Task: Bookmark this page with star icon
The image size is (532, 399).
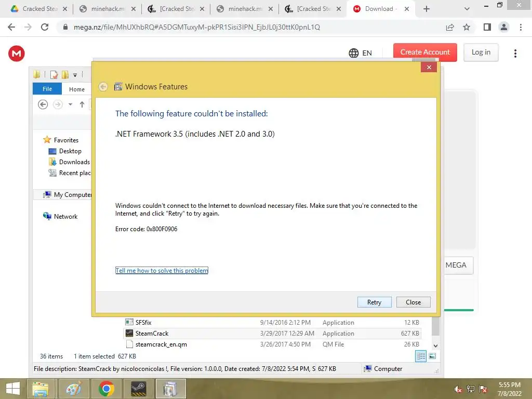Action: click(467, 27)
